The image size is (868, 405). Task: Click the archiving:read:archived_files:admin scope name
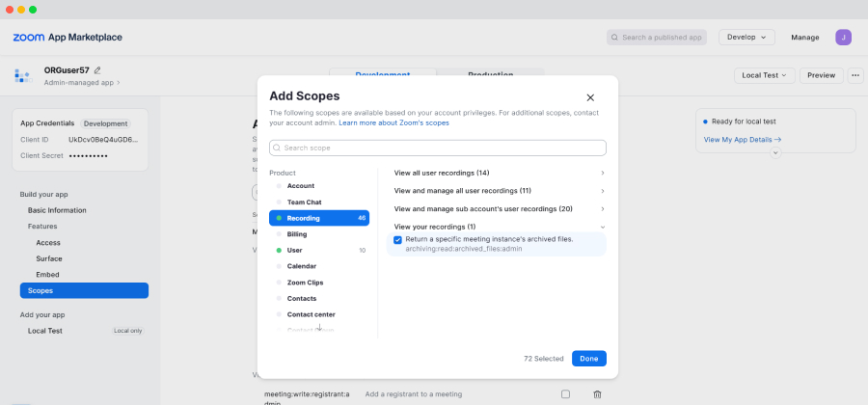464,249
